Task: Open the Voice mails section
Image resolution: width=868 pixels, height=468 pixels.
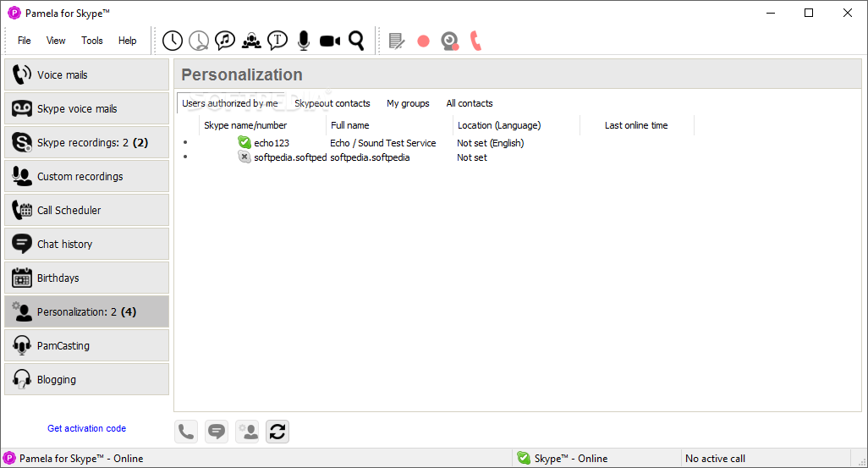Action: tap(87, 74)
